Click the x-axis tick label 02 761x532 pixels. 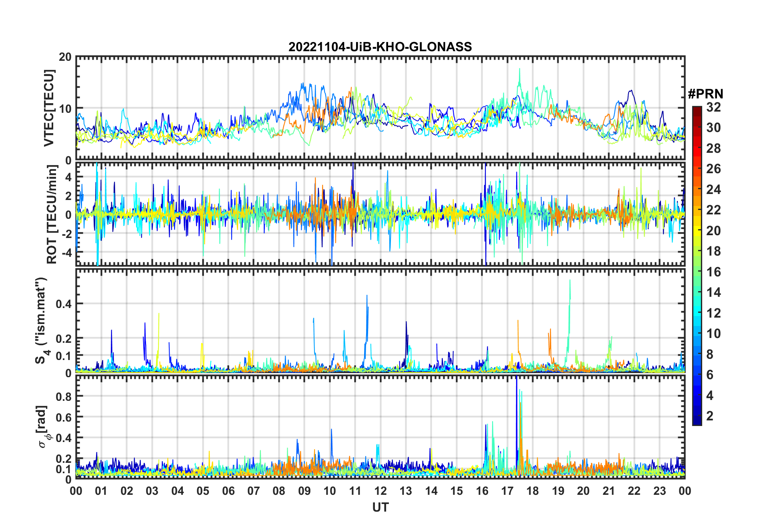pyautogui.click(x=127, y=491)
